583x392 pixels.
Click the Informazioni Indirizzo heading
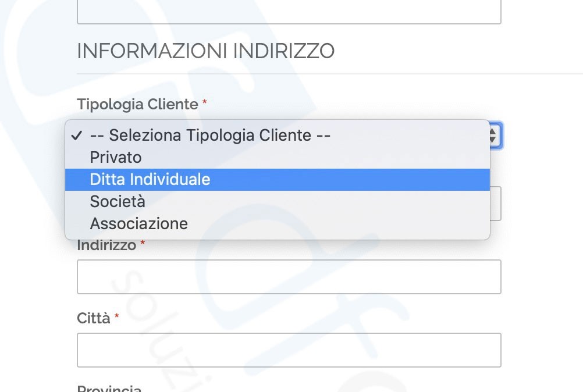pos(205,51)
